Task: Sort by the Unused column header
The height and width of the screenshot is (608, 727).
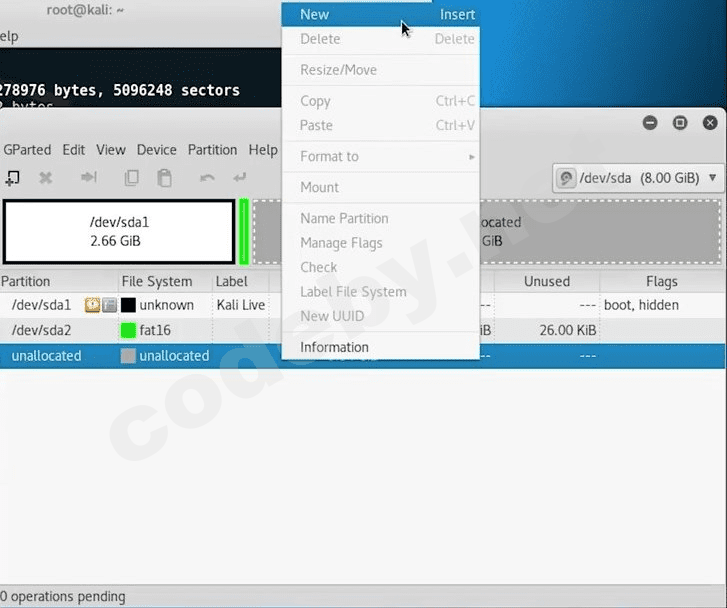Action: pyautogui.click(x=547, y=282)
